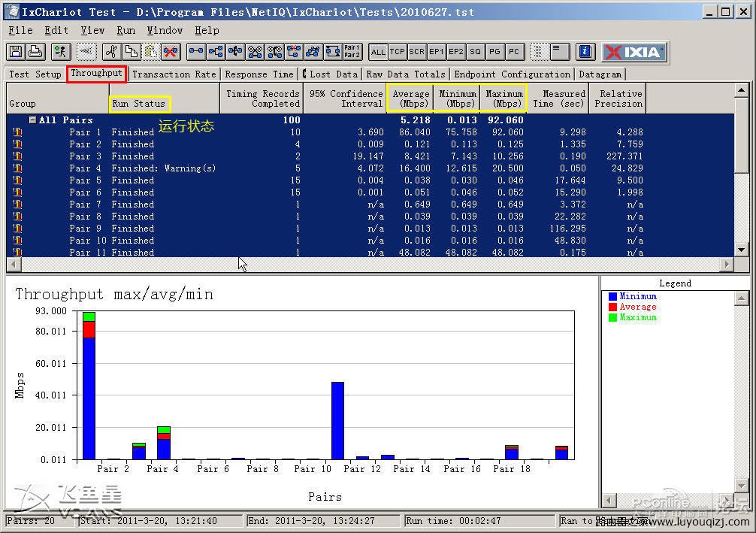Switch to Raw Data Totals tab
Screen dimensions: 756x533
click(406, 74)
